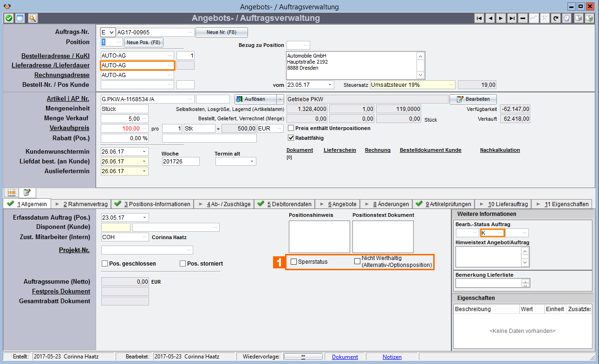Click the blue window icon in the toolbar
Image resolution: width=599 pixels, height=364 pixels.
[20, 18]
